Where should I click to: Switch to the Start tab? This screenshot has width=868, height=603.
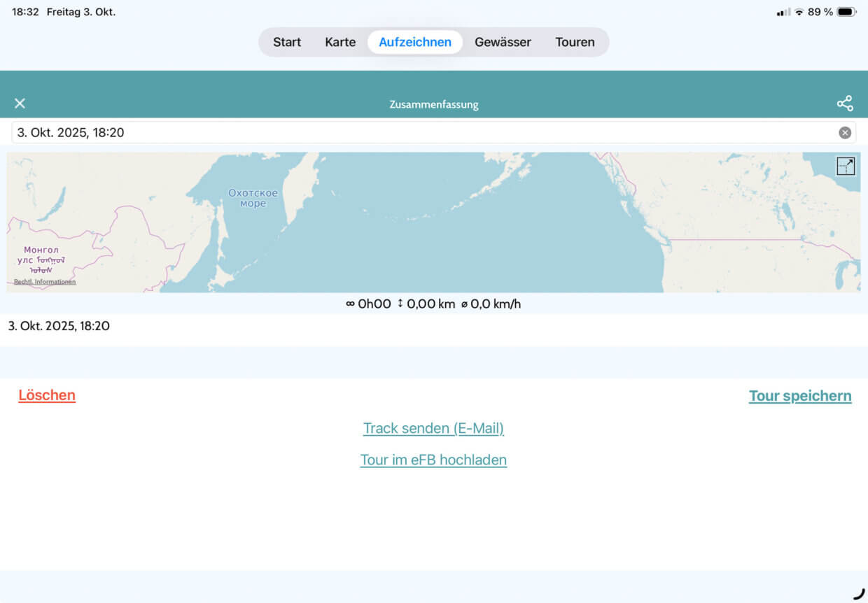(x=287, y=42)
